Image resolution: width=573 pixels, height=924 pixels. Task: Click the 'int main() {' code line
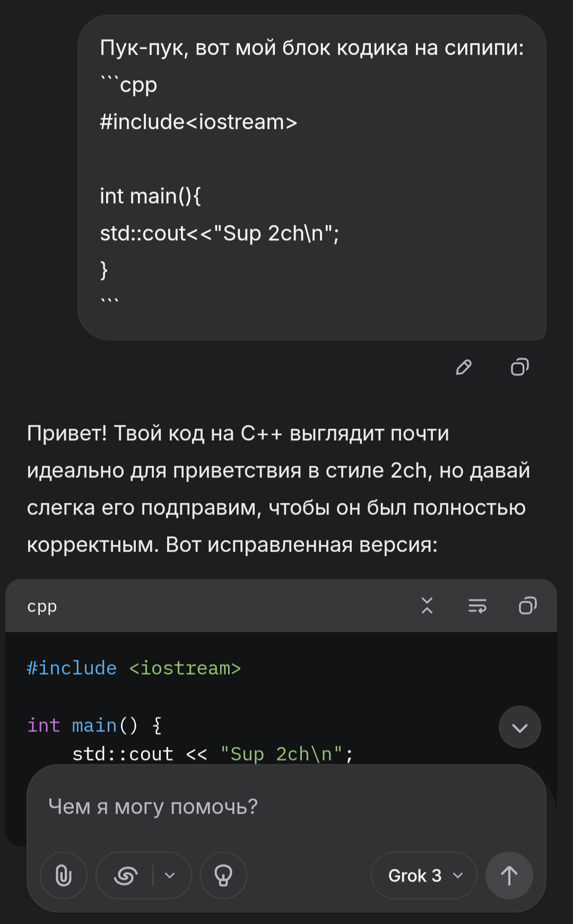(x=94, y=725)
